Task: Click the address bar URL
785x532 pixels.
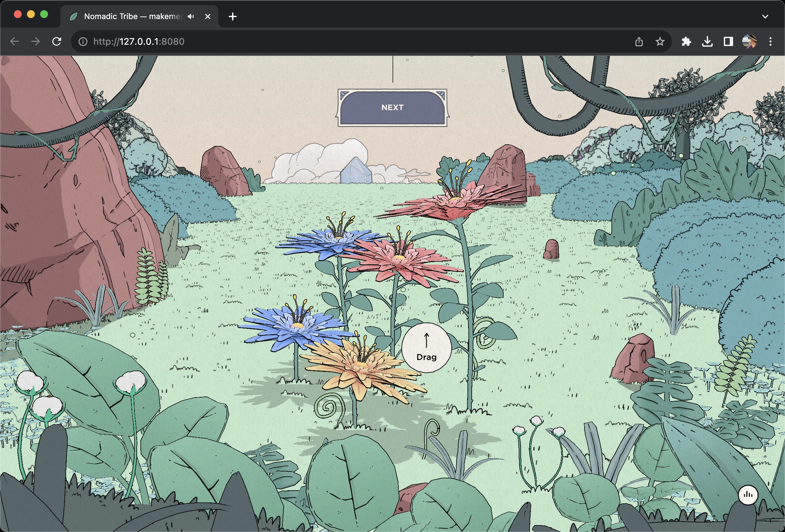Action: click(x=139, y=41)
